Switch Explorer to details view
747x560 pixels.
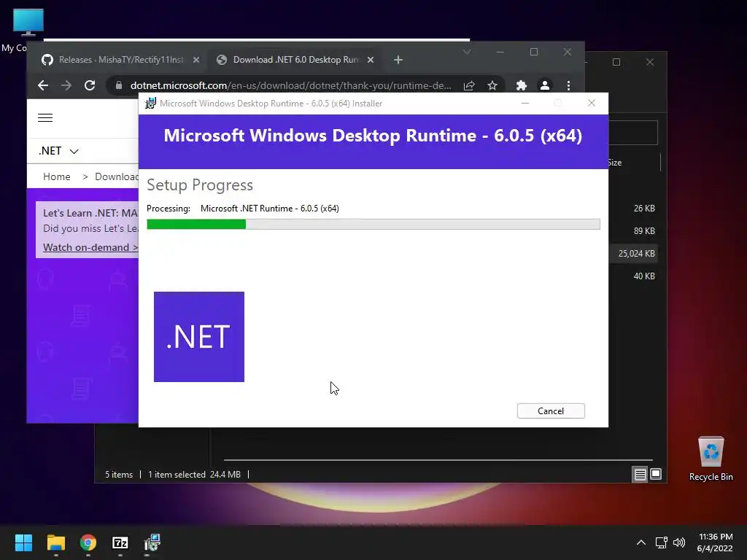[640, 474]
